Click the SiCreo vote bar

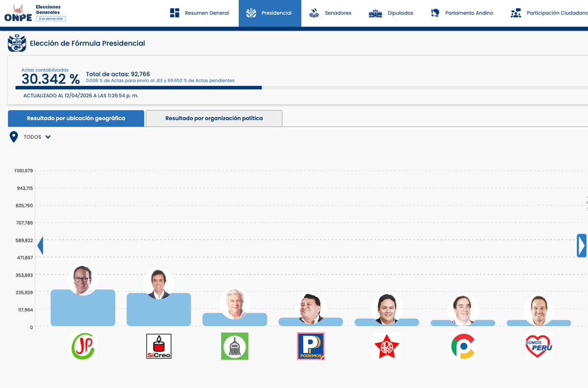159,310
